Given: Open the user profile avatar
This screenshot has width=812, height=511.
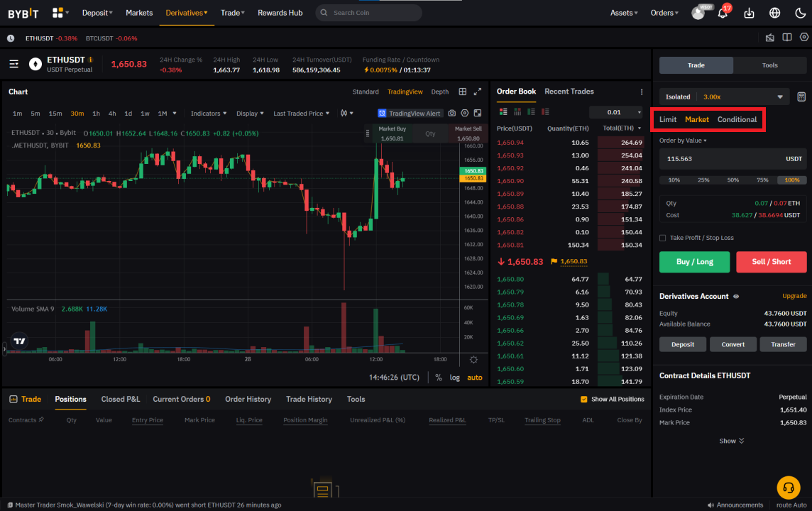Looking at the screenshot, I should point(698,13).
